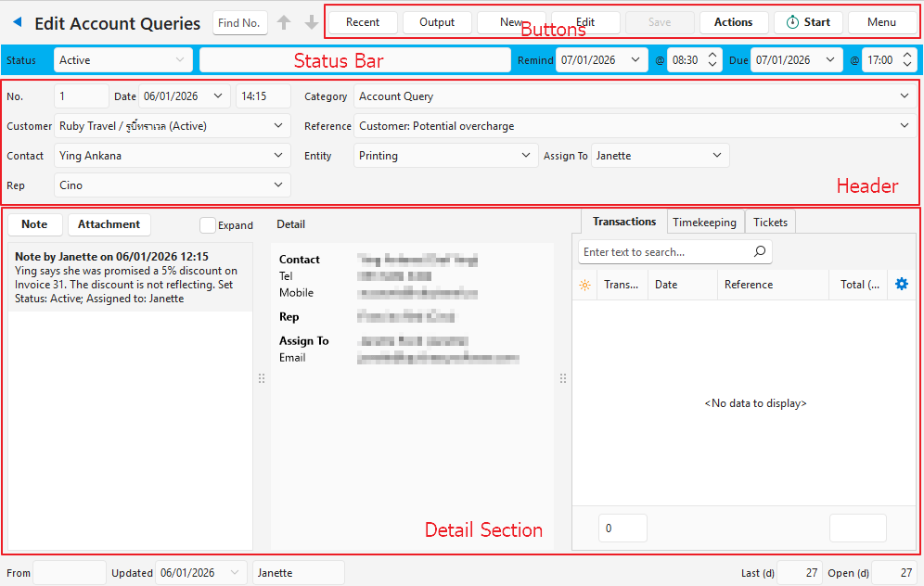Viewport: 924px width, 586px height.
Task: Go to next record with down arrow
Action: tap(312, 22)
